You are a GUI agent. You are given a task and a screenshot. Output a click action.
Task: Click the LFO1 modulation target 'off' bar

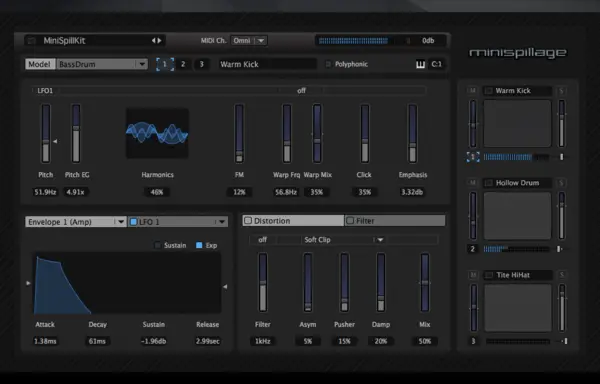point(302,91)
